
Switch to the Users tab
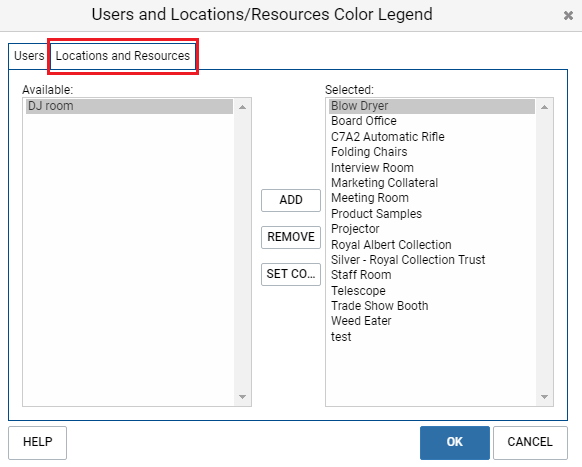click(29, 56)
